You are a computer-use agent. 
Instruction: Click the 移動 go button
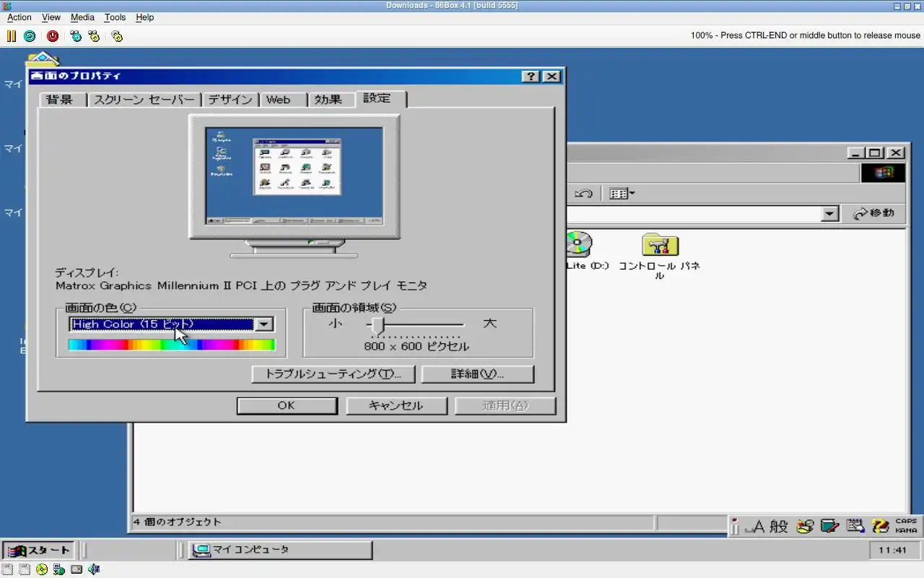point(873,214)
